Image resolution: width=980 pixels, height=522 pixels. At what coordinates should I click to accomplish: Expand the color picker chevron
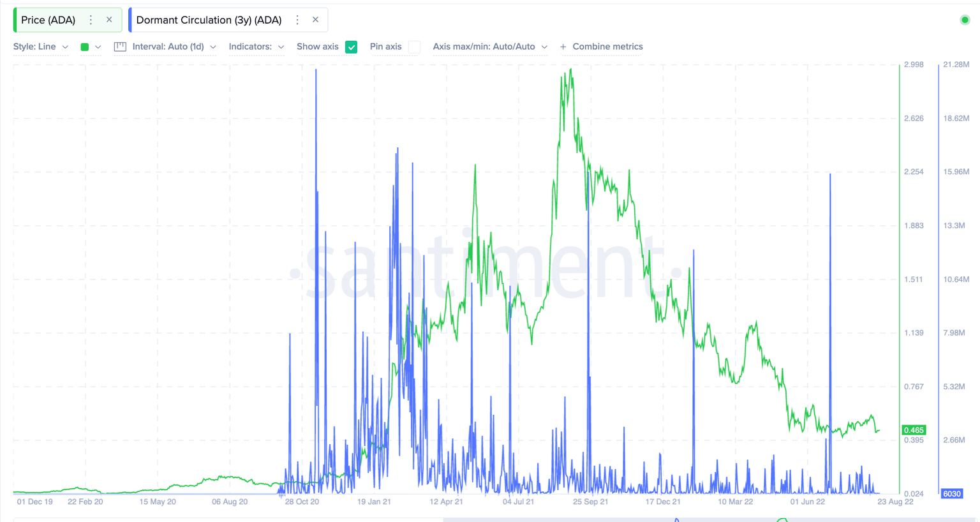98,47
